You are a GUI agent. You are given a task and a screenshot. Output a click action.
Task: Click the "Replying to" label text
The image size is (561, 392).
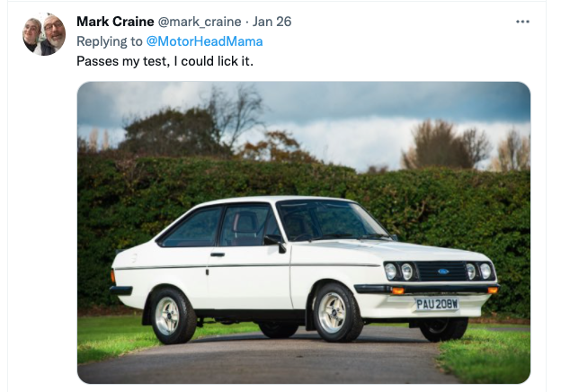108,41
